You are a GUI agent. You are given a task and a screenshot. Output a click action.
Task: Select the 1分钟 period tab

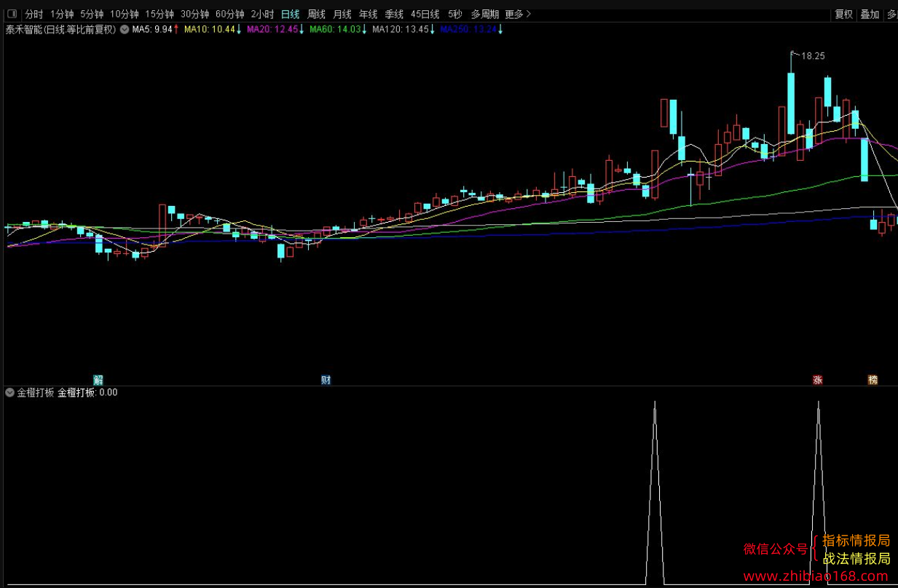(62, 14)
